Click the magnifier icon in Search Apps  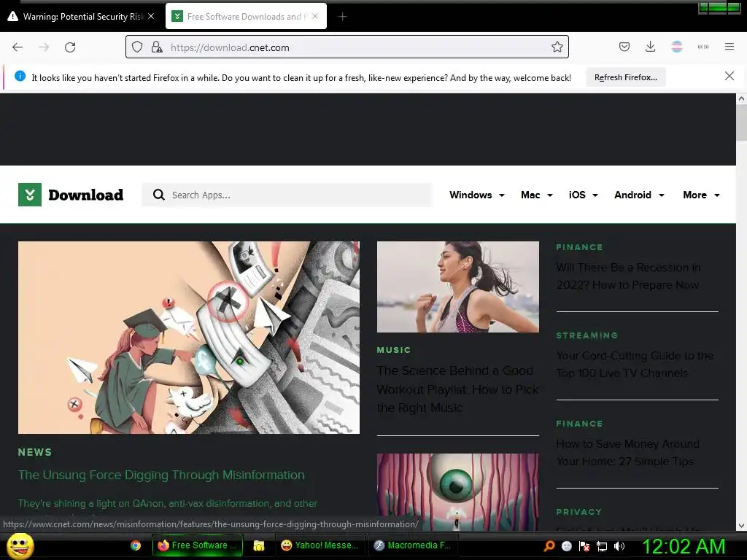tap(158, 195)
